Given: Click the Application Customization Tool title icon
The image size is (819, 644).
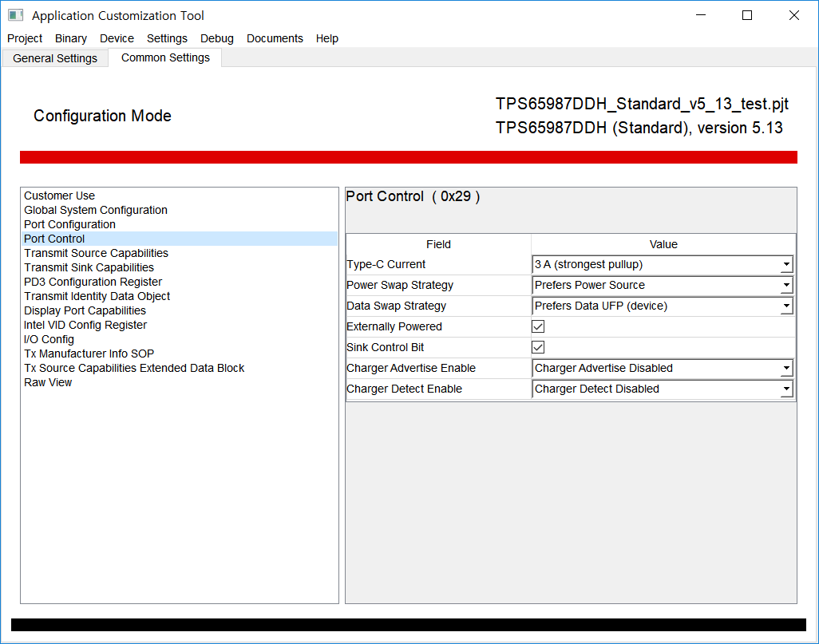Looking at the screenshot, I should pyautogui.click(x=16, y=15).
